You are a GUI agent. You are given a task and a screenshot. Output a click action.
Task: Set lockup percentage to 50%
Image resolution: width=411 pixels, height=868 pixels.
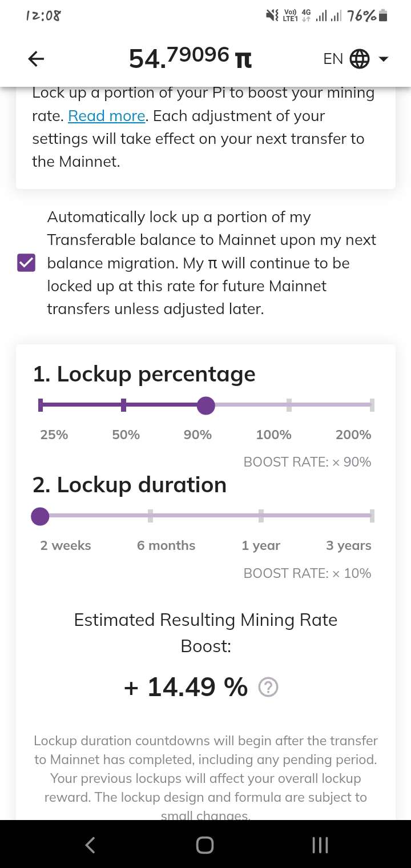coord(123,405)
